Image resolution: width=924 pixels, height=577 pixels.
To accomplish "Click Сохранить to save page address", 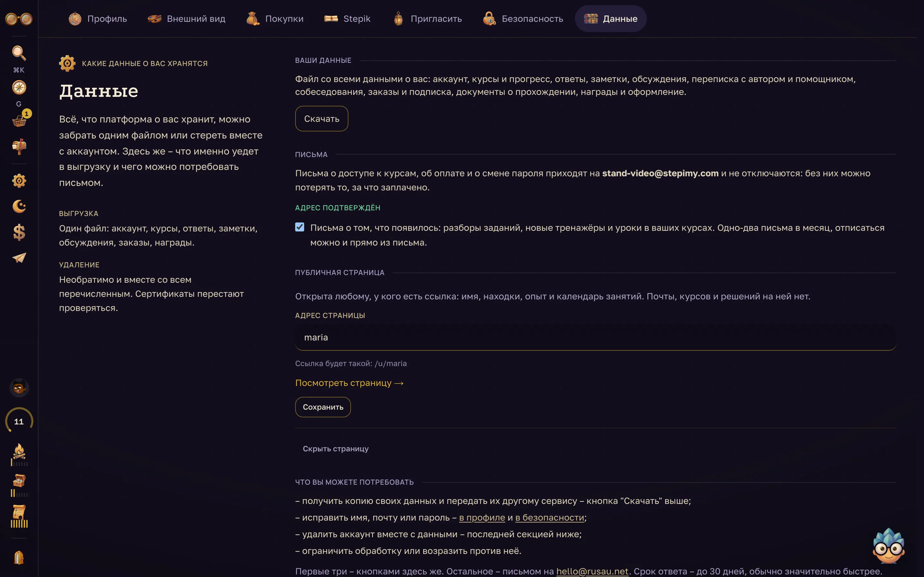I will pyautogui.click(x=323, y=407).
